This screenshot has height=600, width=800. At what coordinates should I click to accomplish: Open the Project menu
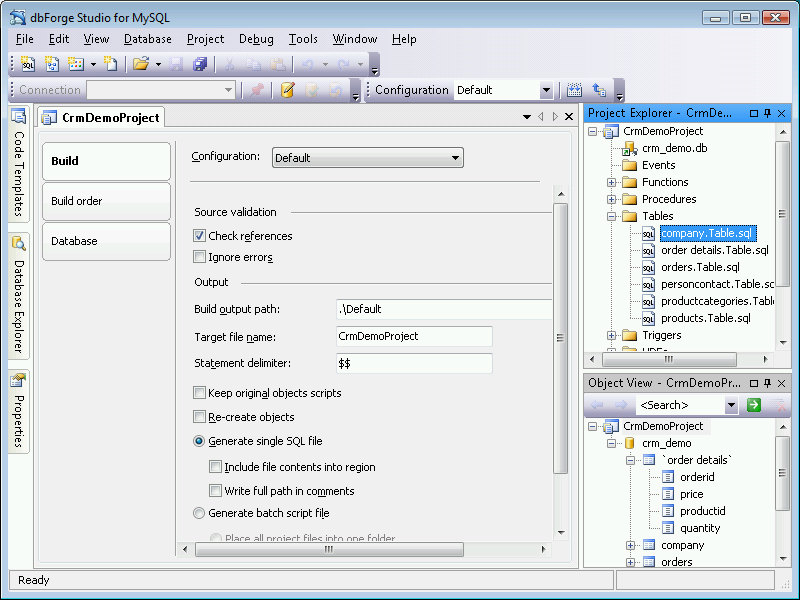click(x=205, y=39)
